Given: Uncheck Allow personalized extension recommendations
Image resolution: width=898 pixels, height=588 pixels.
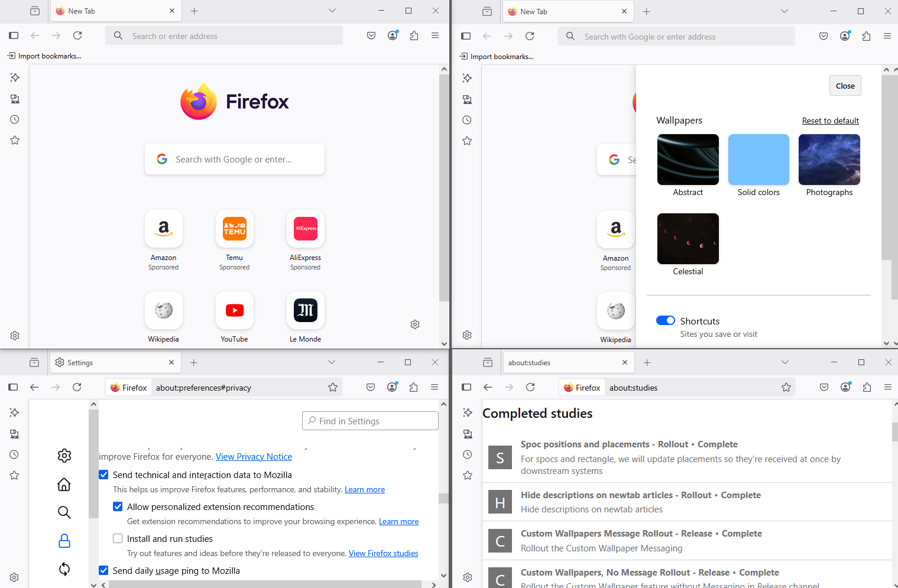Looking at the screenshot, I should pos(118,506).
